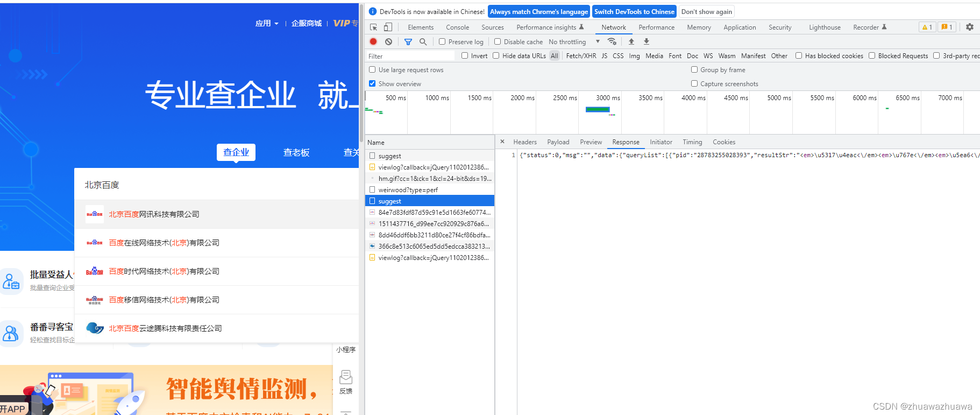Click the Recorder experiment flask icon
This screenshot has width=980, height=415.
pyautogui.click(x=884, y=27)
